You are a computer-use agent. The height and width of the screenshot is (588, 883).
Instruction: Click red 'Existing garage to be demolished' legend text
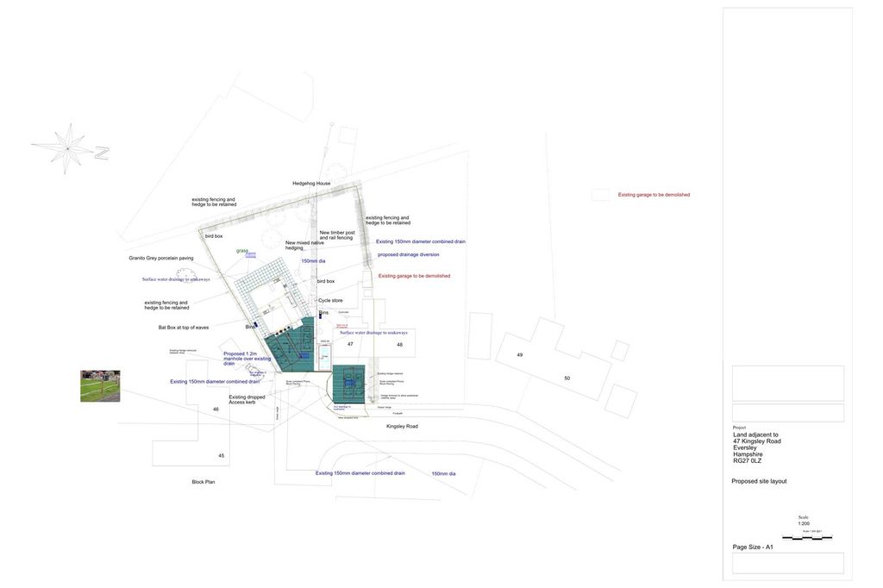[654, 195]
